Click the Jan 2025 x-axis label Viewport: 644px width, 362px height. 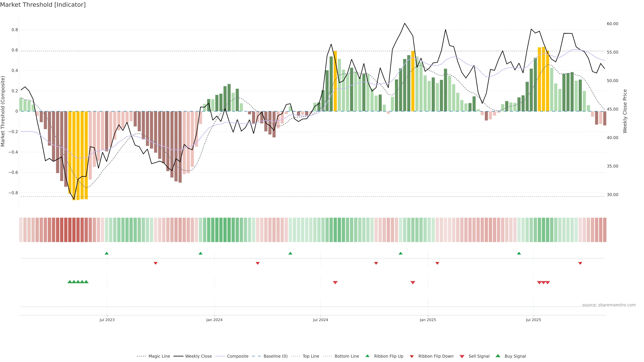coord(428,320)
